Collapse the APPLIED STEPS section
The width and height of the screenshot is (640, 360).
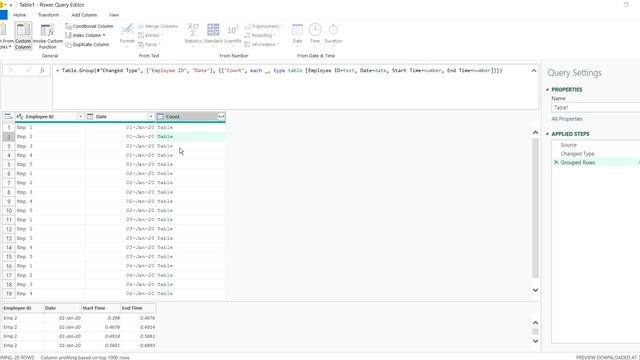548,134
